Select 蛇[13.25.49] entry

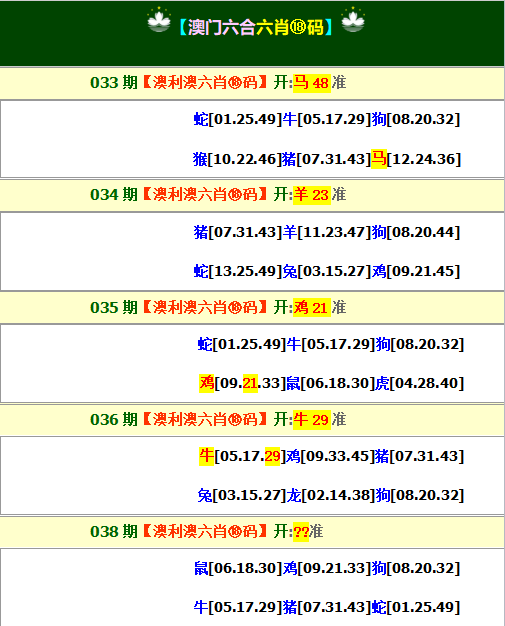(x=238, y=271)
